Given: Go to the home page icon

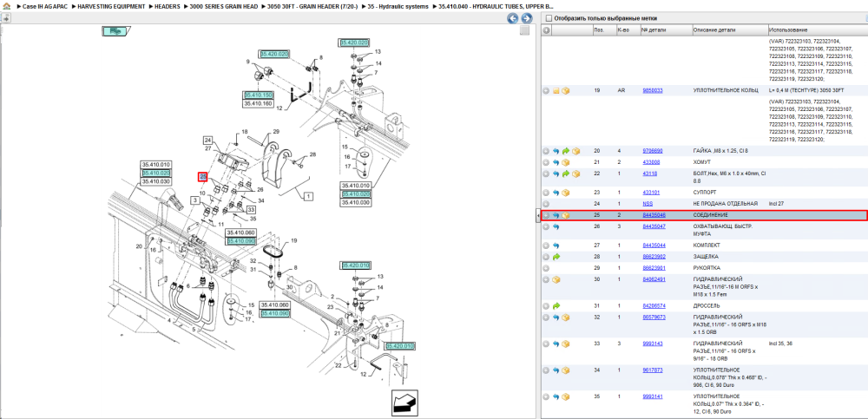Looking at the screenshot, I should click(7, 6).
